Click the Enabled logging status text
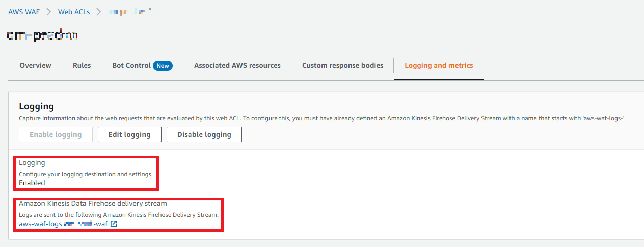 (x=32, y=183)
